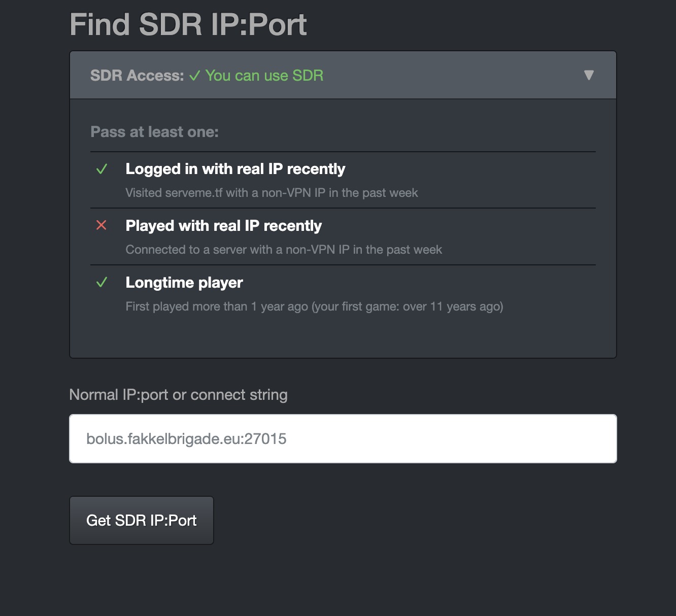
Task: Click green check for "Logged in with real IP"
Action: click(102, 169)
